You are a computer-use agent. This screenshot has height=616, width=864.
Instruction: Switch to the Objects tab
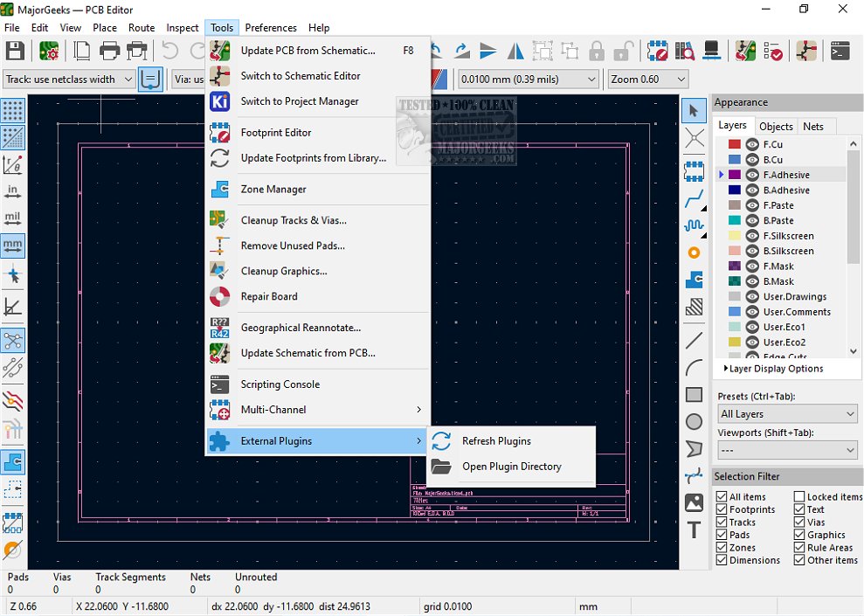[776, 127]
